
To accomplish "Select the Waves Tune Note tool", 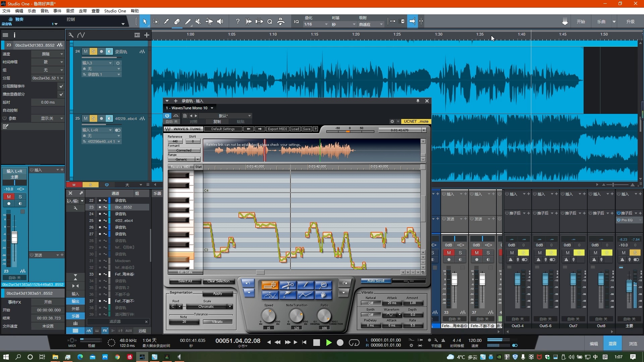I will 270,285.
